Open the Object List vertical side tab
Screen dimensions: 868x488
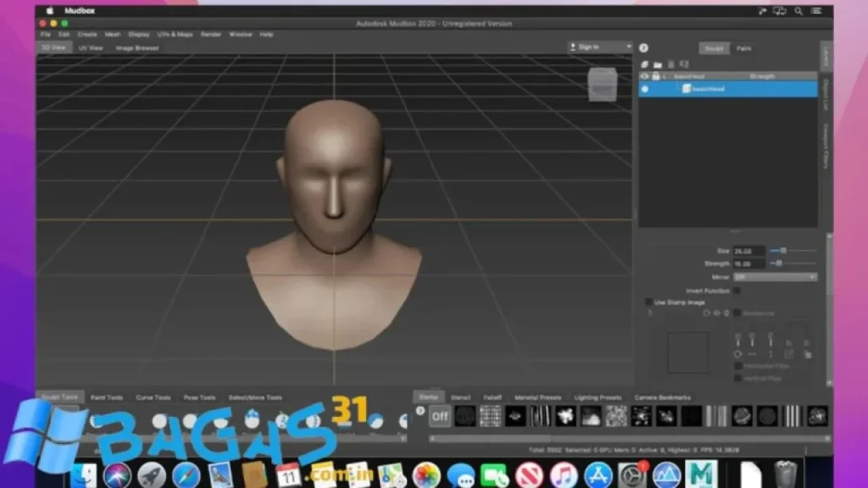point(826,95)
